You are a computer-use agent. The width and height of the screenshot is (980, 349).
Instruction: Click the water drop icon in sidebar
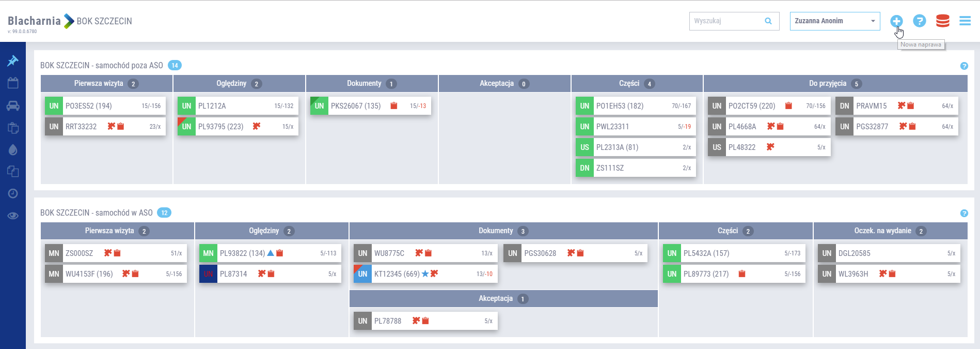pos(13,150)
